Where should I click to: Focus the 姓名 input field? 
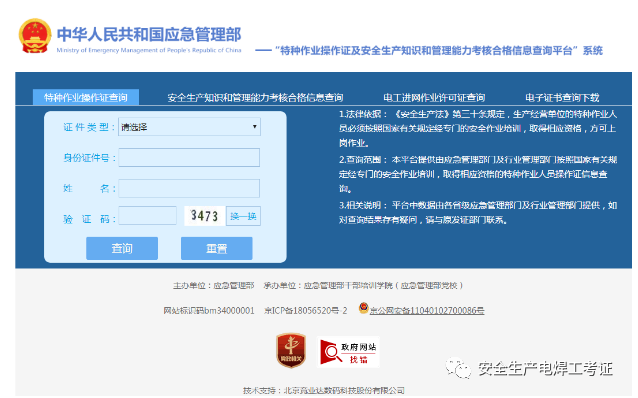coord(189,188)
